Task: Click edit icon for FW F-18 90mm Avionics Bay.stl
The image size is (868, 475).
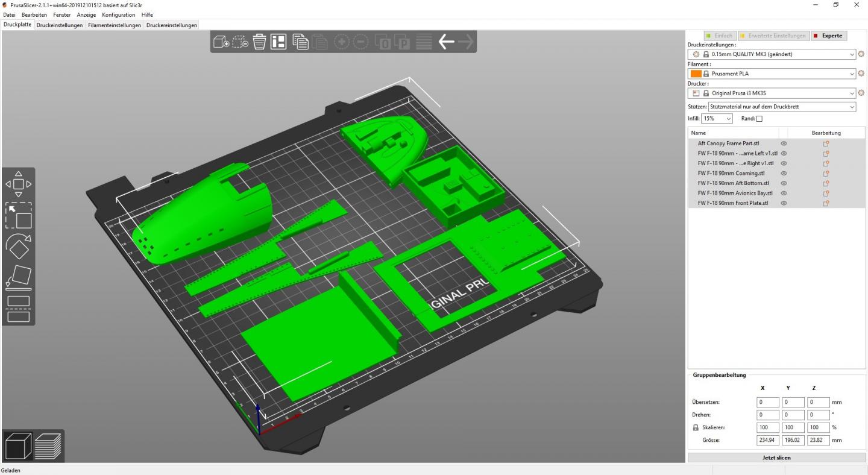Action: pos(826,193)
